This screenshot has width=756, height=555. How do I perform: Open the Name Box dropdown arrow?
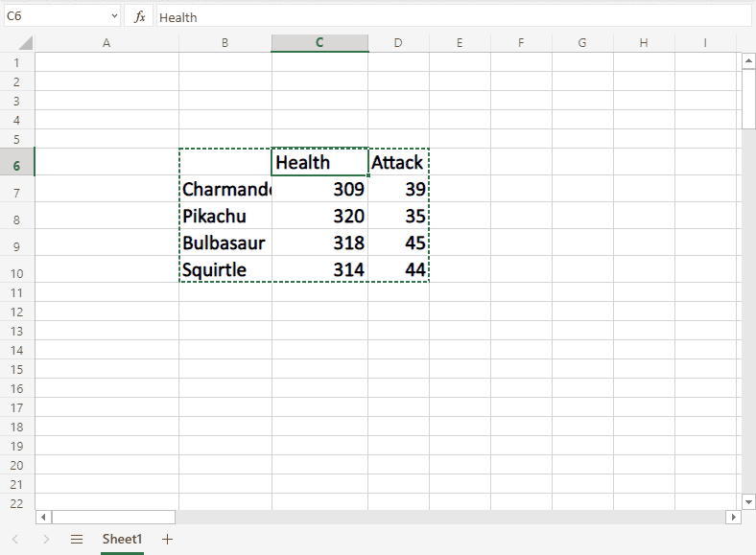(114, 17)
